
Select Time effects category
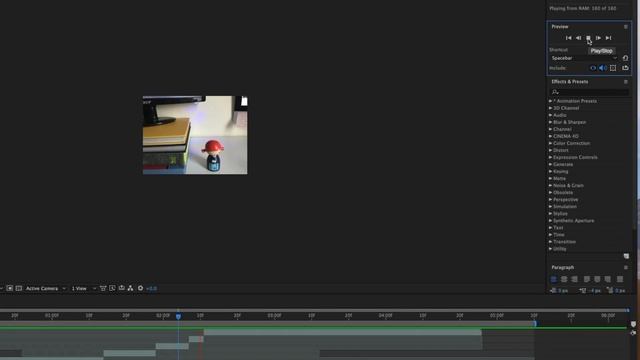pyautogui.click(x=559, y=235)
